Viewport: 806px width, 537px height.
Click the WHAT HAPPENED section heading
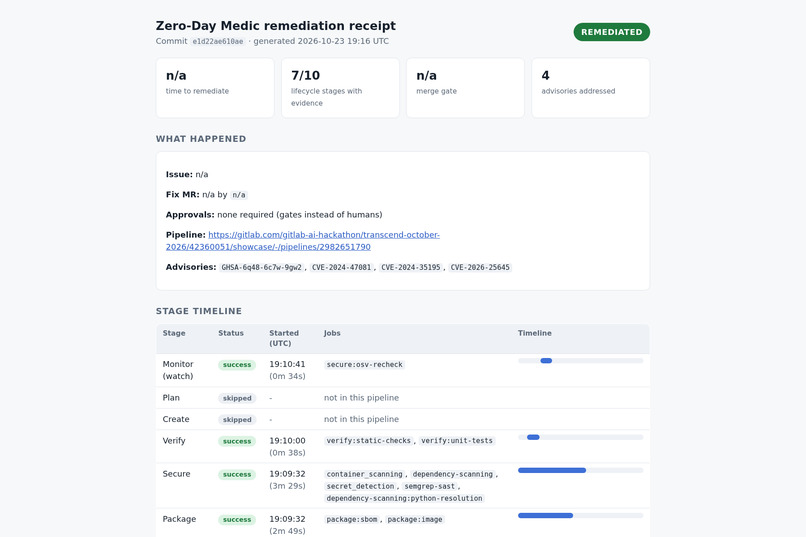point(201,139)
